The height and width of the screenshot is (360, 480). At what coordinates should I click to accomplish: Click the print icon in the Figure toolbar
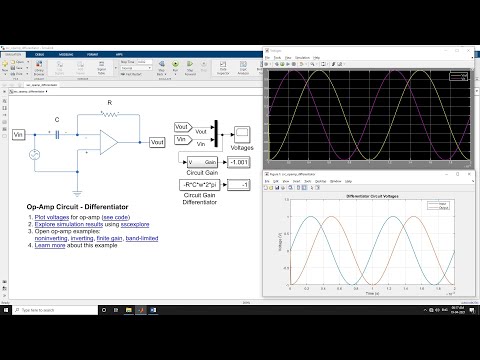[283, 188]
